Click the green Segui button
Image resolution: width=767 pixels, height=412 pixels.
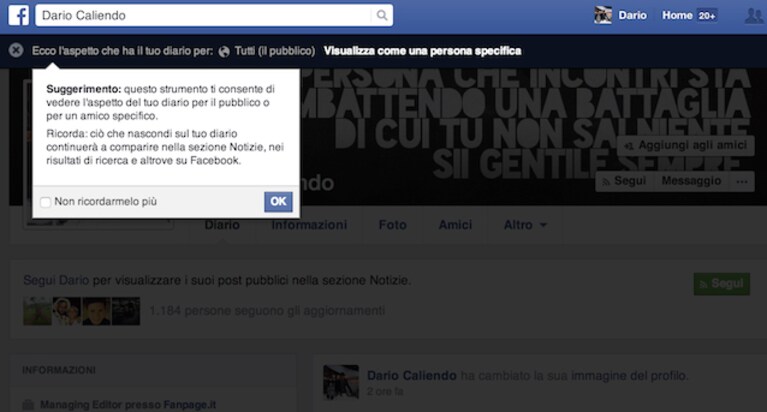pos(722,284)
